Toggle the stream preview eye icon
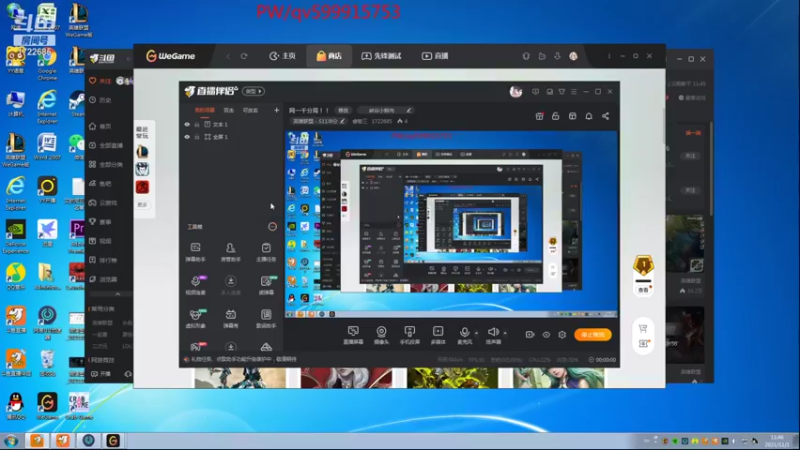This screenshot has height=450, width=800. 546,335
